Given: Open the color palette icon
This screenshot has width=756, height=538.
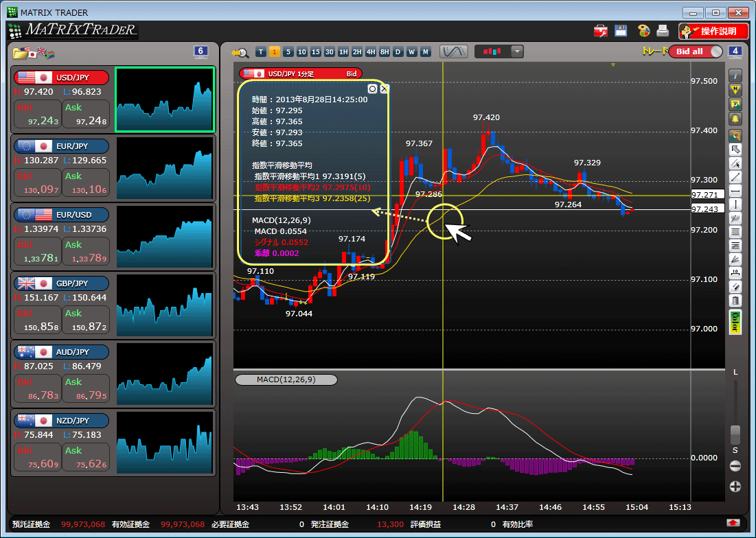Looking at the screenshot, I should (643, 32).
